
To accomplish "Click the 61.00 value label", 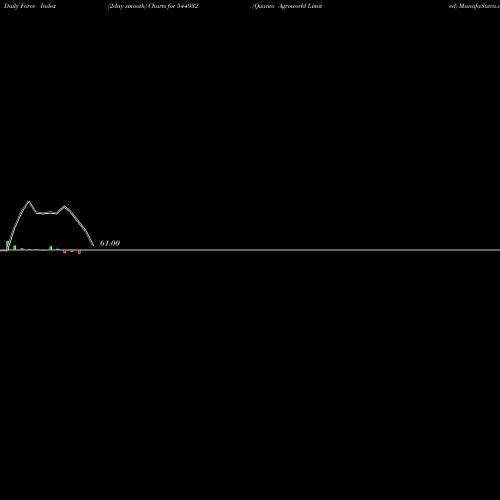I will point(110,243).
